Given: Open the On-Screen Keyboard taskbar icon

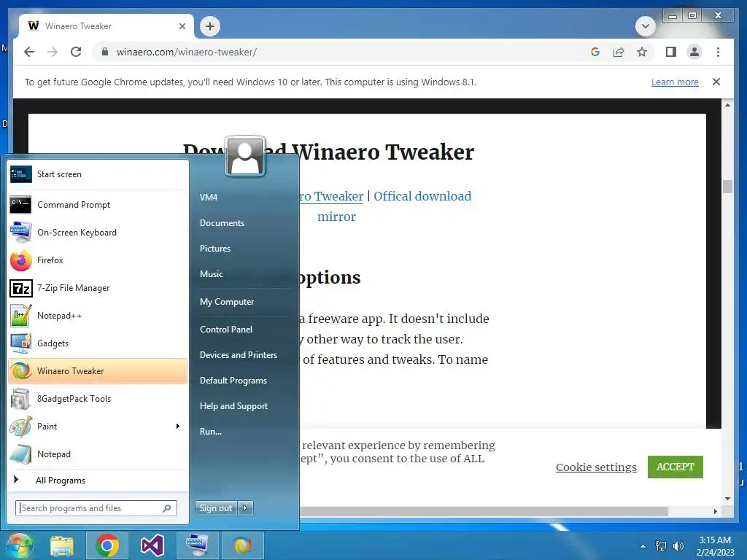Looking at the screenshot, I should pos(197,545).
